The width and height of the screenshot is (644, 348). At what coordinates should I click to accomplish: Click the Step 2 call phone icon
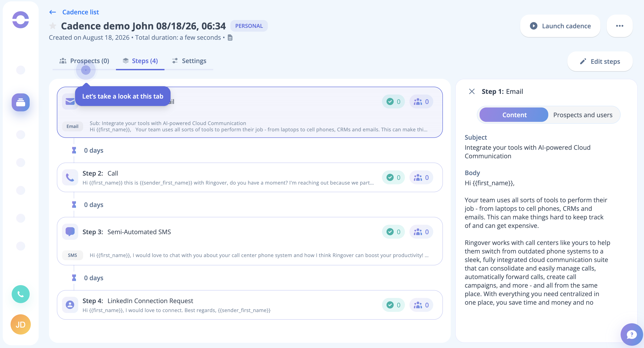point(70,177)
